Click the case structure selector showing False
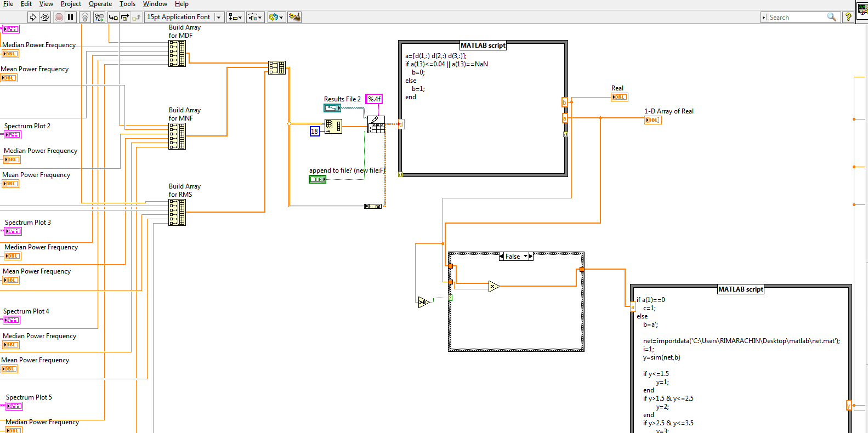This screenshot has width=868, height=433. (x=516, y=257)
